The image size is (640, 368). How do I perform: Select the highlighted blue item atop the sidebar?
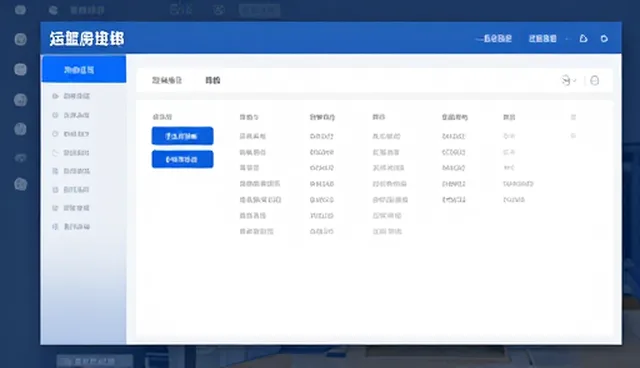click(x=84, y=70)
